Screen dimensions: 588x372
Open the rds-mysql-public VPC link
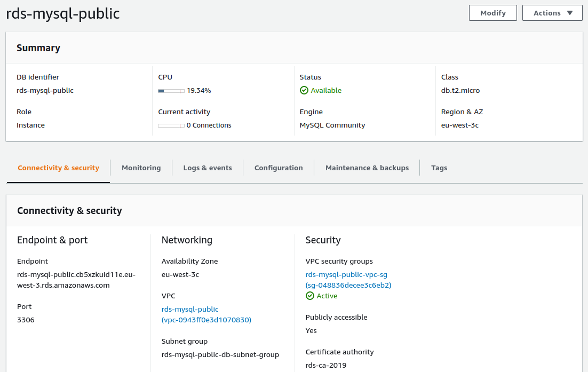pos(190,310)
